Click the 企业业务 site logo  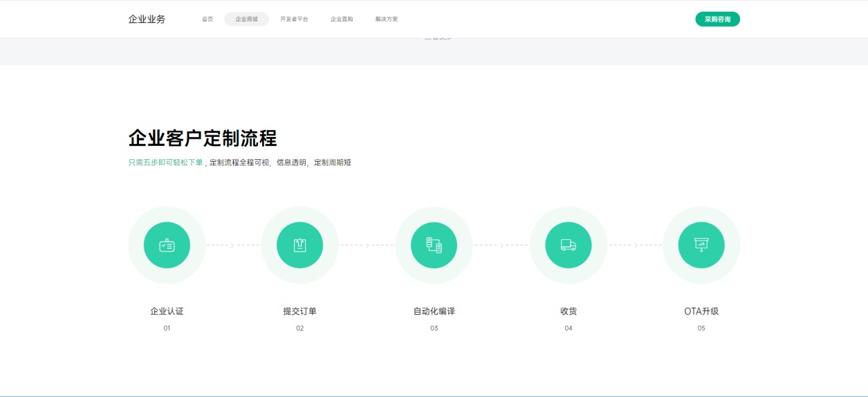(x=147, y=19)
